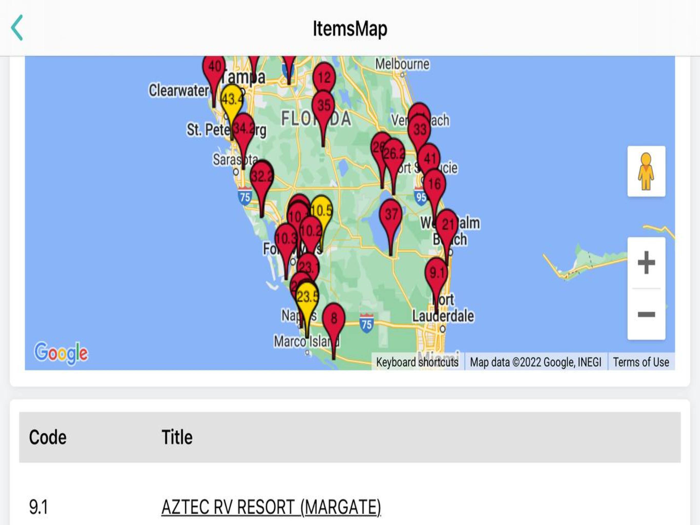This screenshot has width=700, height=525.
Task: Open the Google logo link
Action: pyautogui.click(x=61, y=353)
